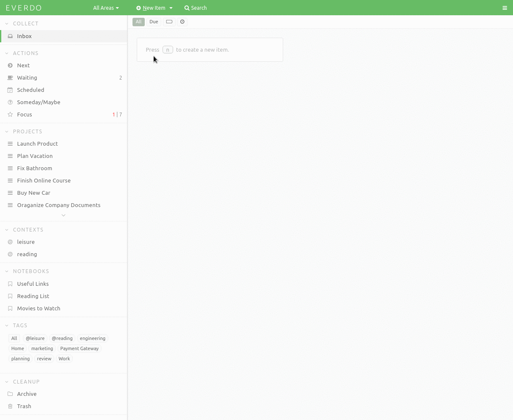The image size is (513, 420).
Task: Select the All filter tab
Action: (x=138, y=22)
